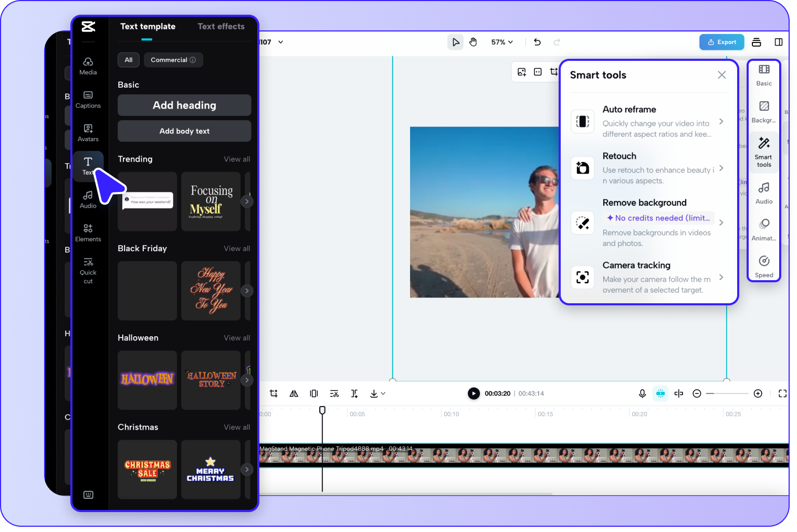Image resolution: width=797 pixels, height=532 pixels.
Task: View all Christmas templates
Action: (x=237, y=427)
